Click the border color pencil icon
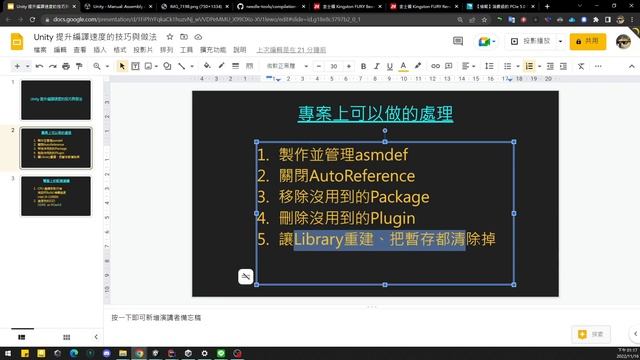 221,66
